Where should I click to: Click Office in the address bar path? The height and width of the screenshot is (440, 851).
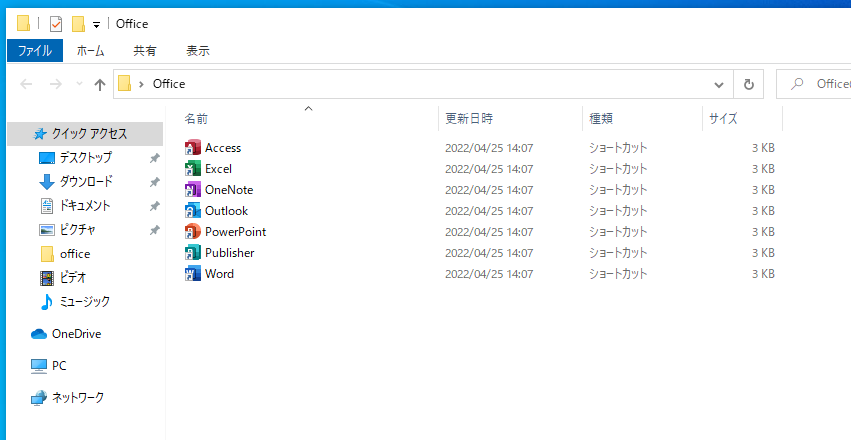[169, 84]
